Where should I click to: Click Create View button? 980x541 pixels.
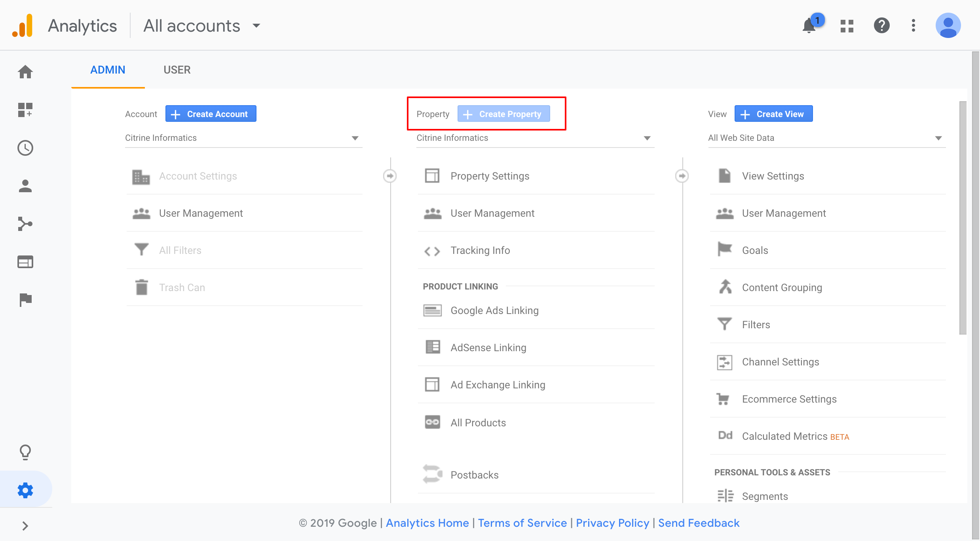pyautogui.click(x=773, y=114)
